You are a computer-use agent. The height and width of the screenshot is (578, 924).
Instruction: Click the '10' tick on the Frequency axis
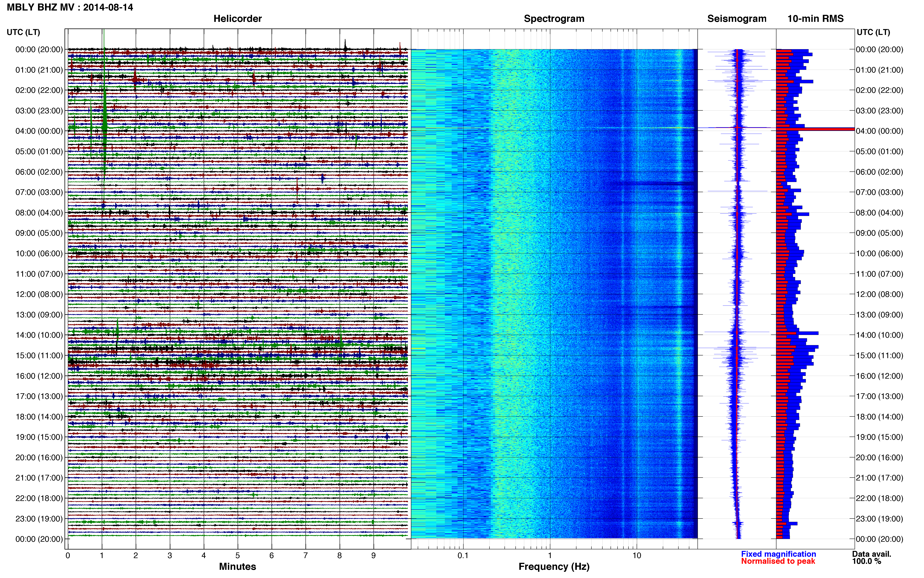[636, 556]
